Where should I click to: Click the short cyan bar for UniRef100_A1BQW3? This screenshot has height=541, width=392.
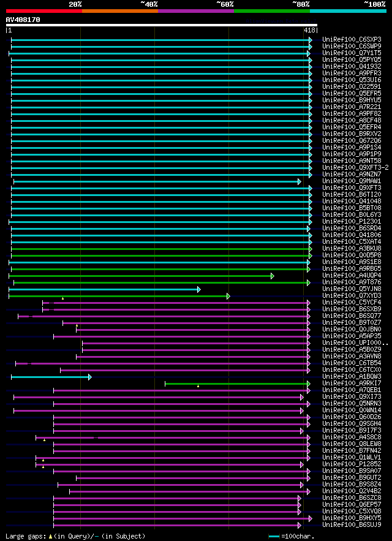tap(51, 377)
